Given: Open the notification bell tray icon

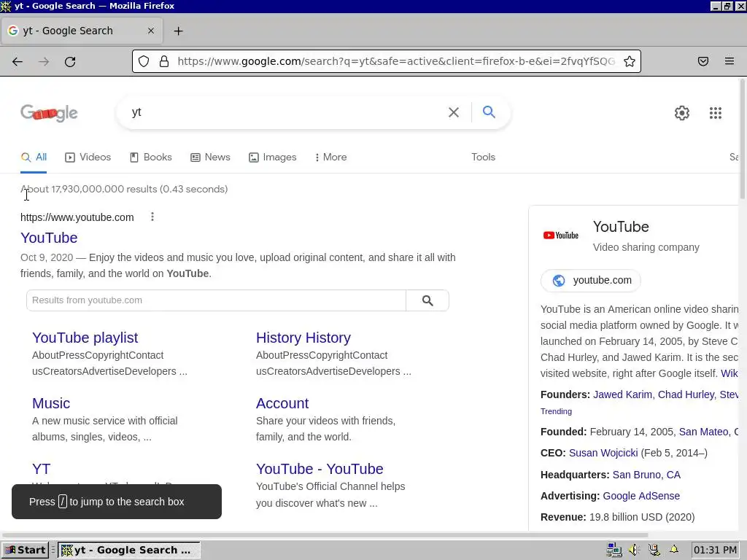Looking at the screenshot, I should pyautogui.click(x=673, y=550).
